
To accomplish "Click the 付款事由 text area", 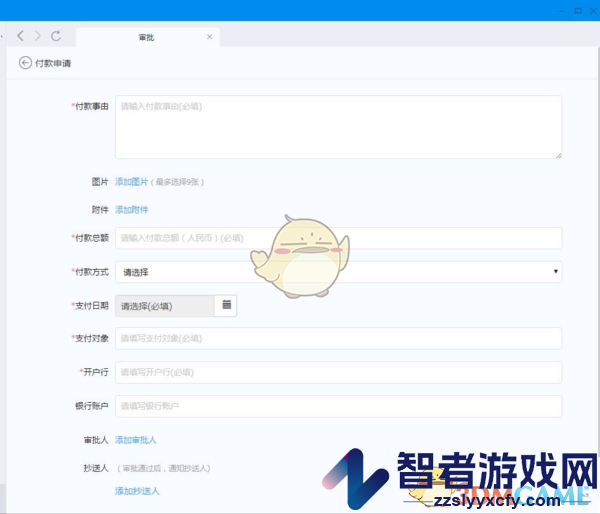I will point(338,127).
